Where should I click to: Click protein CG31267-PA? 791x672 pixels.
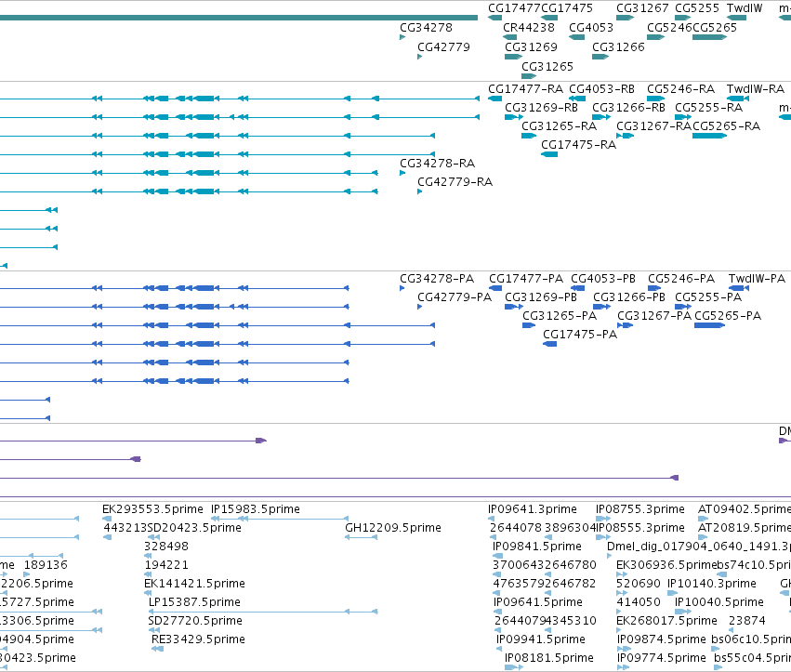pos(654,316)
